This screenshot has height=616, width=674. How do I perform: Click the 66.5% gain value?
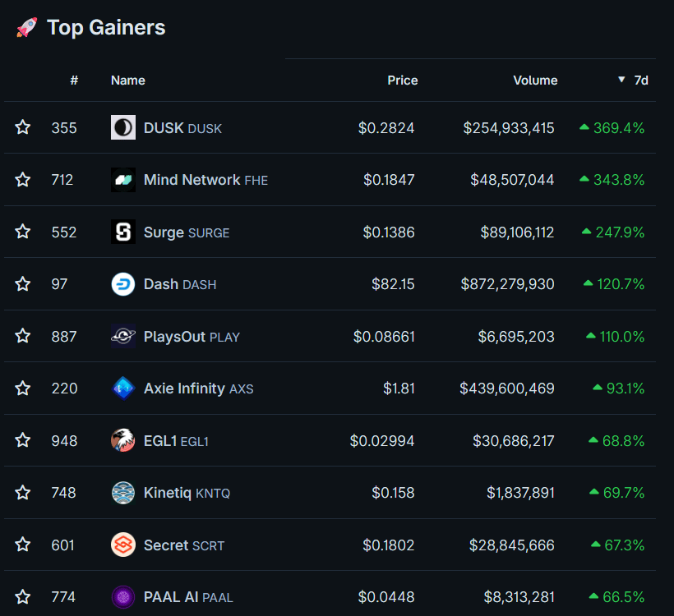point(623,597)
